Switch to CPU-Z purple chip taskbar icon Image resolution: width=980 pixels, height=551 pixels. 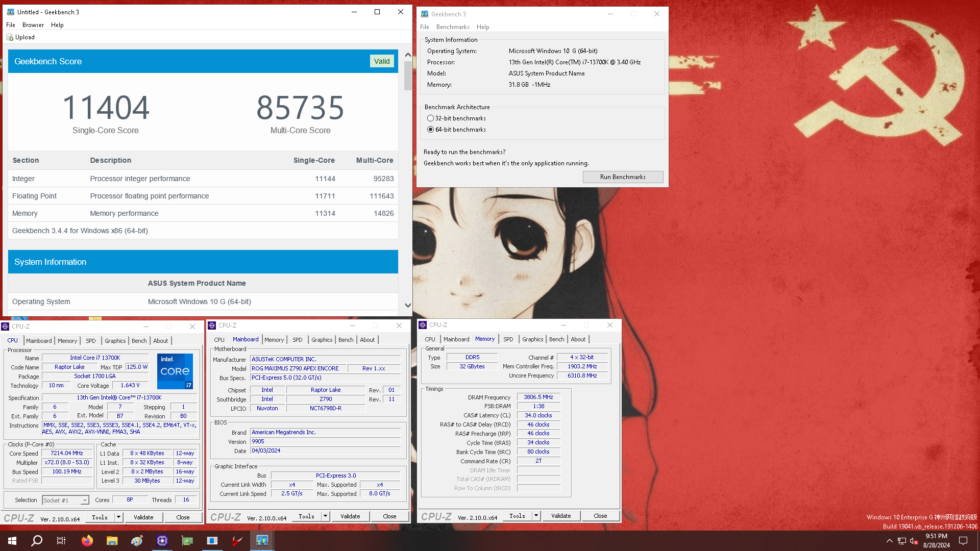tap(162, 541)
